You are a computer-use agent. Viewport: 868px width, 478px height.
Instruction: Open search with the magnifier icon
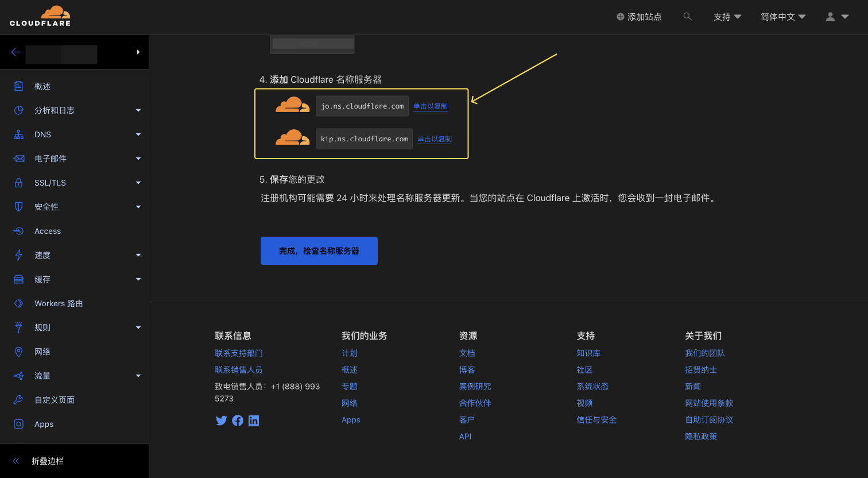tap(687, 17)
